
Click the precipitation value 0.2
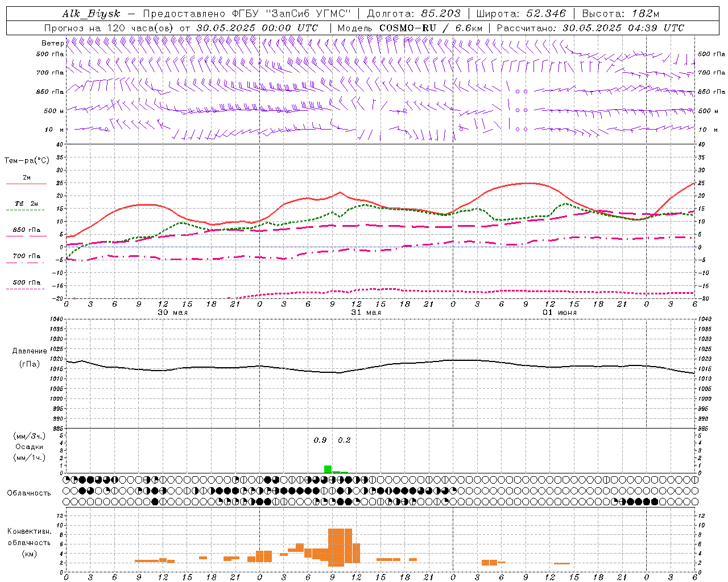[344, 440]
